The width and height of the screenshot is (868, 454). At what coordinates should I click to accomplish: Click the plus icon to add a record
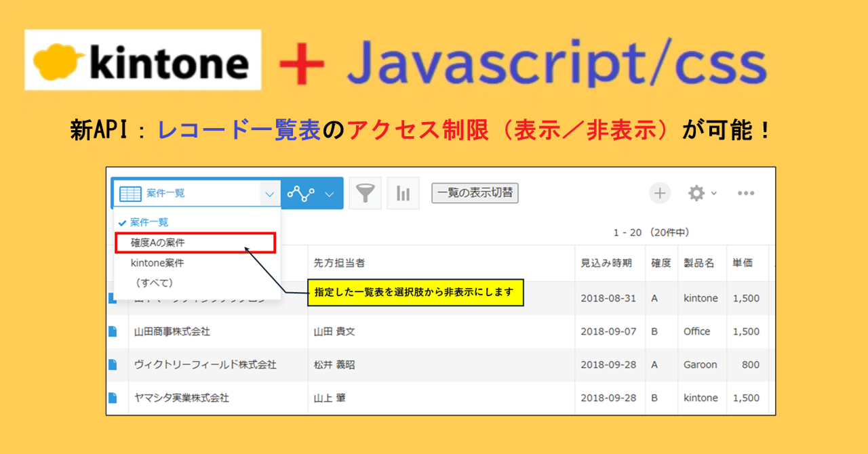click(x=659, y=193)
